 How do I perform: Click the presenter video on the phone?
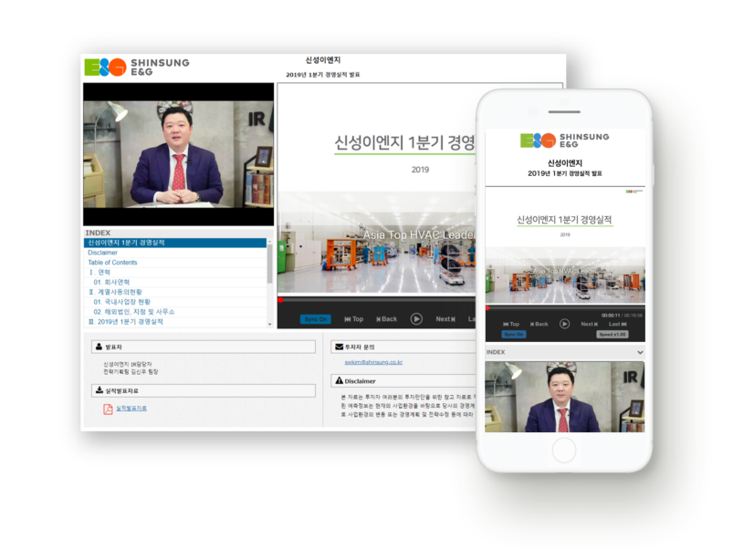(565, 397)
